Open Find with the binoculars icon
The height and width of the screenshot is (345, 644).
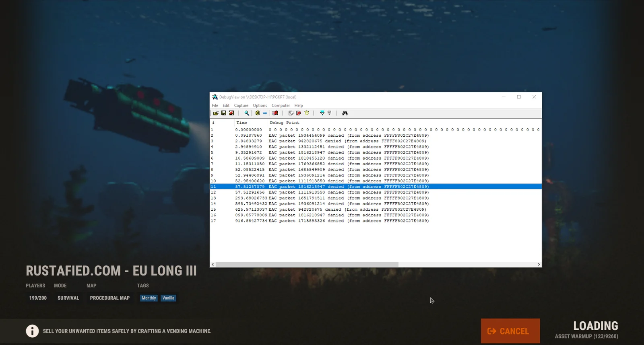(345, 113)
